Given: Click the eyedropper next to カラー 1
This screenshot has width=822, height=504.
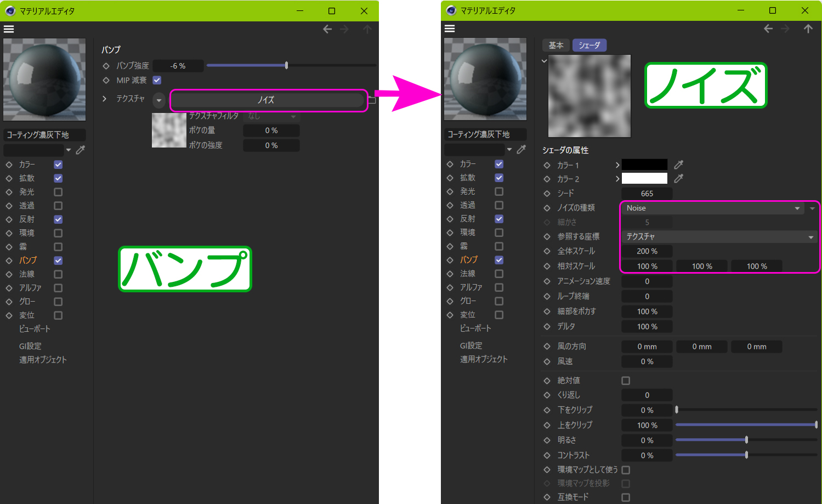Looking at the screenshot, I should pos(678,165).
